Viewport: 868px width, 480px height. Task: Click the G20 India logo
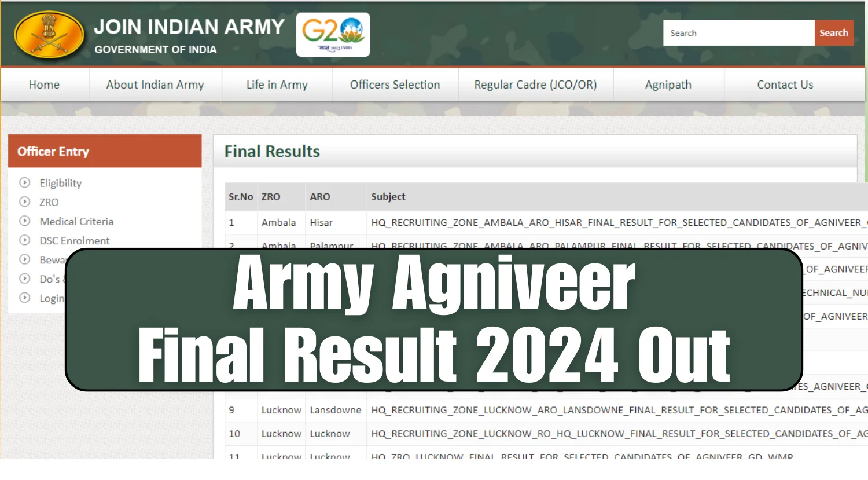click(x=333, y=35)
